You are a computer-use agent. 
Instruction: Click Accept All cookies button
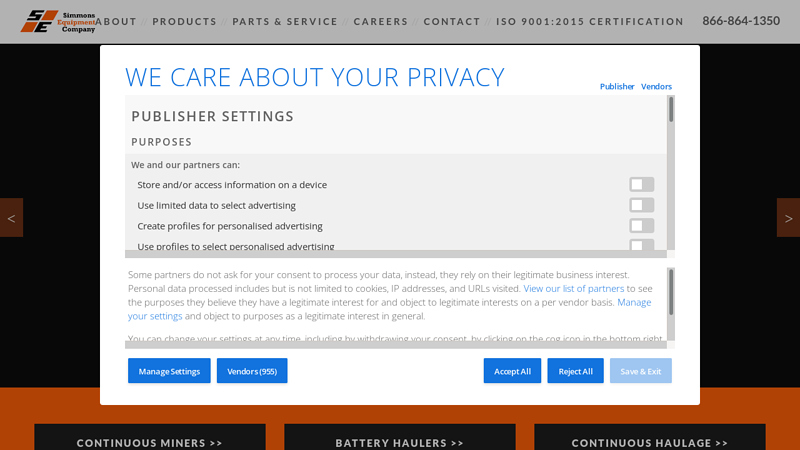512,371
